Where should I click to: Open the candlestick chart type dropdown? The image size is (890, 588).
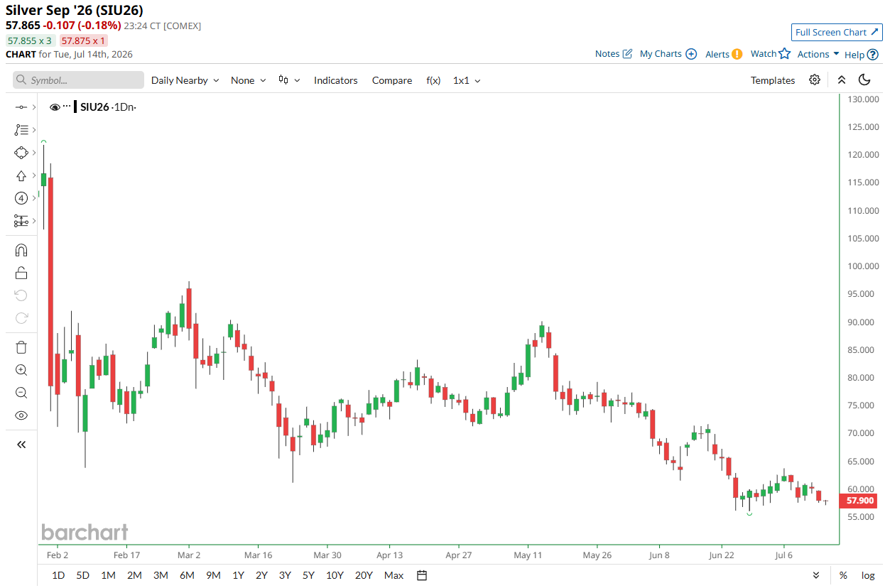[x=289, y=80]
